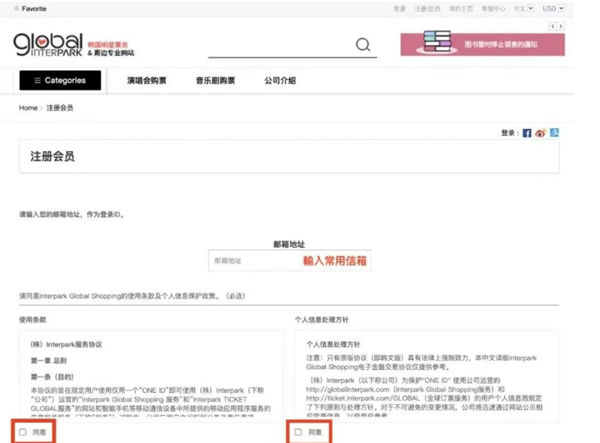Click the search magnifier icon

point(363,45)
